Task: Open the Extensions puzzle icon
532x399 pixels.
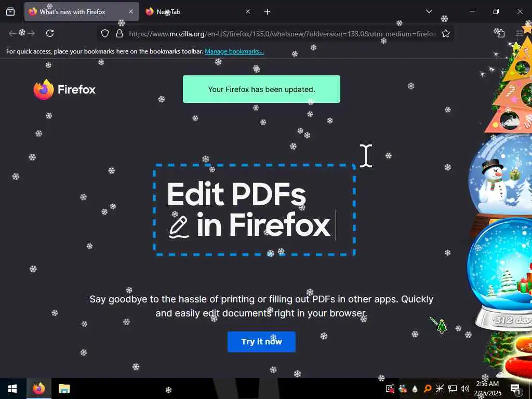Action: point(500,33)
